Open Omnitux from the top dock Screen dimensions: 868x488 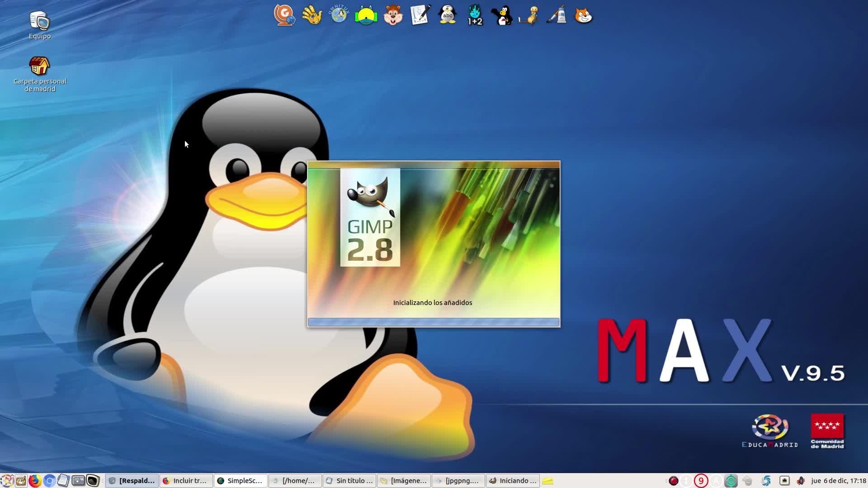pos(339,15)
